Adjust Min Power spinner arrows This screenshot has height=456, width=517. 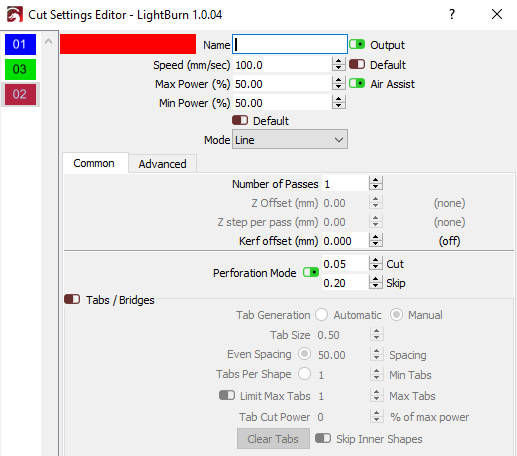tap(339, 103)
